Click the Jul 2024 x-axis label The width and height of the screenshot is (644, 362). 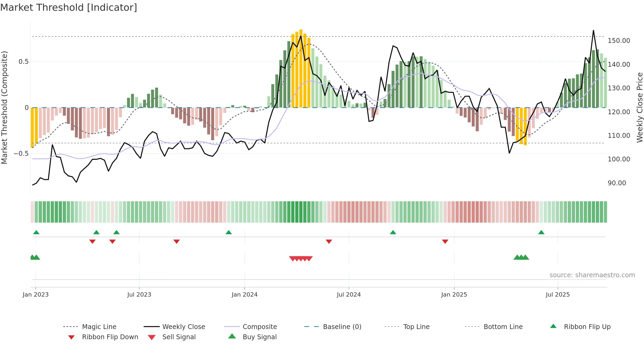pos(349,294)
